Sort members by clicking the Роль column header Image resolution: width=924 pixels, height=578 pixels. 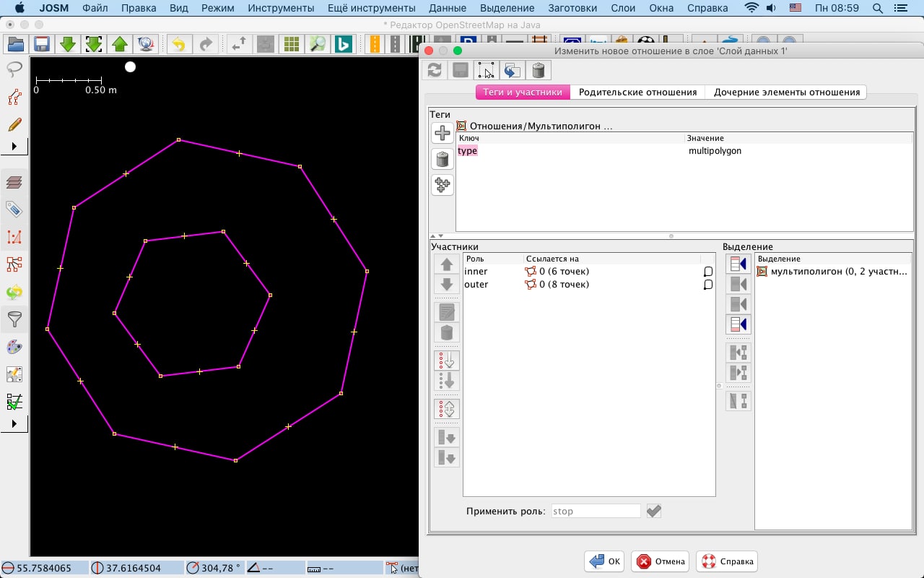pyautogui.click(x=493, y=259)
